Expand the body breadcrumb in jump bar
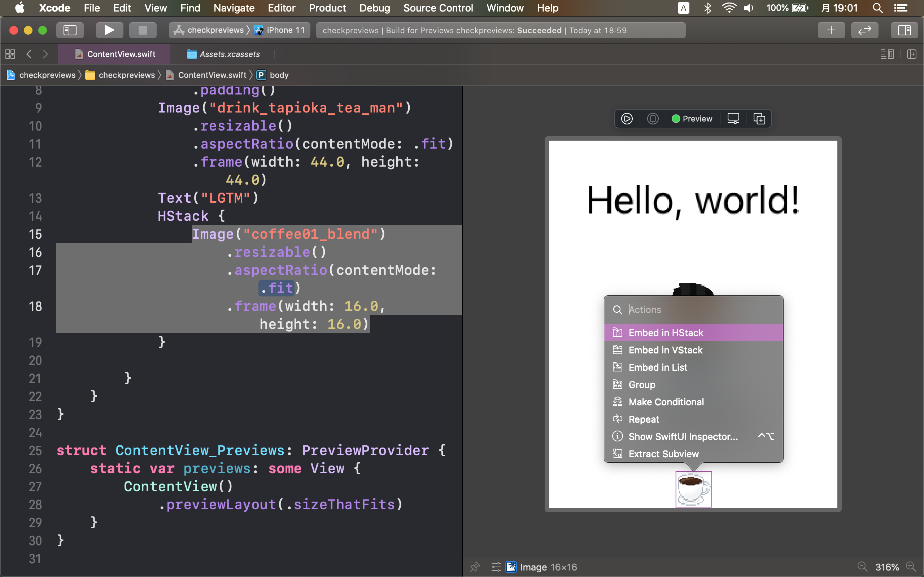The width and height of the screenshot is (924, 577). tap(279, 75)
